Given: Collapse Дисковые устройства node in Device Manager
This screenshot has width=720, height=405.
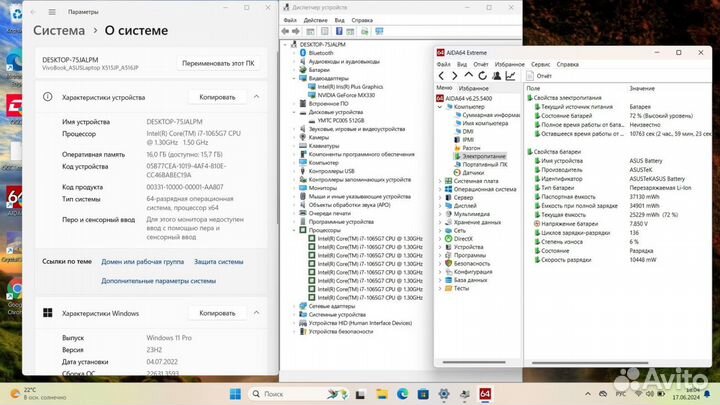Looking at the screenshot, I should click(x=294, y=112).
